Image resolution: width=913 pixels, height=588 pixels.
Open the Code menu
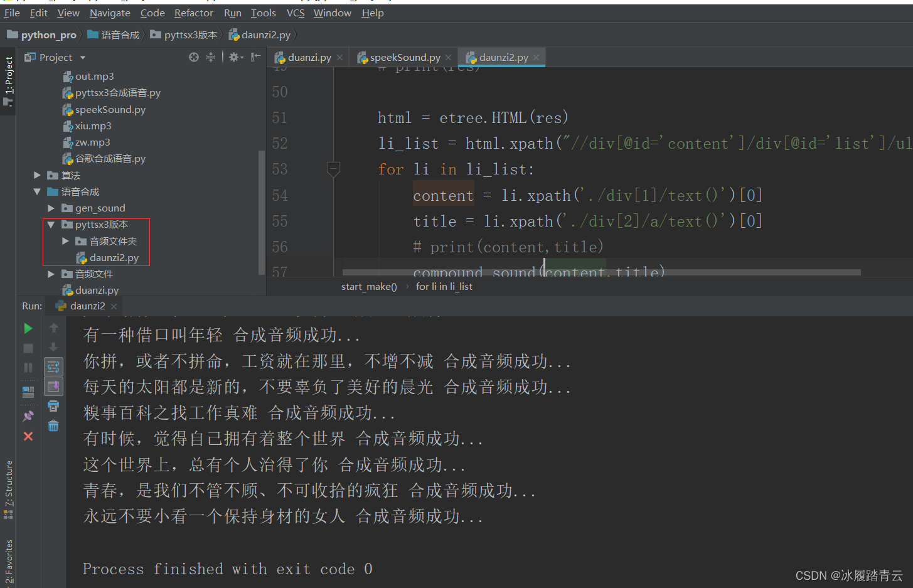pos(152,13)
